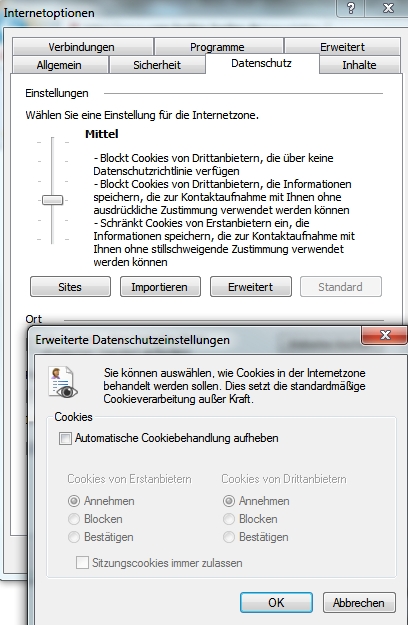The height and width of the screenshot is (625, 408).
Task: Select Annehmen for Erstanbieter cookies
Action: click(x=74, y=501)
